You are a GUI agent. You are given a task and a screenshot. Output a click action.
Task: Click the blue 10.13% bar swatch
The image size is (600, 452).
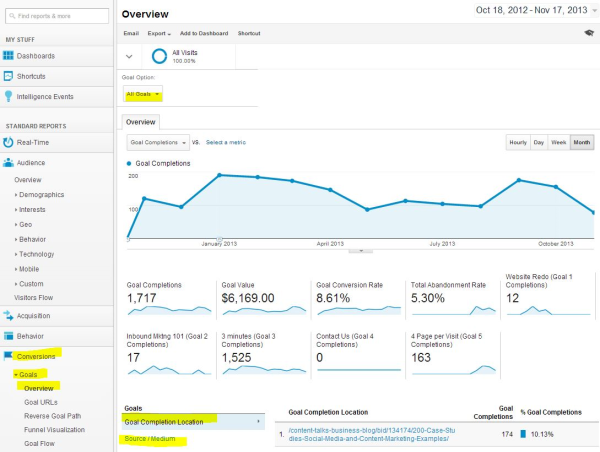tap(523, 434)
